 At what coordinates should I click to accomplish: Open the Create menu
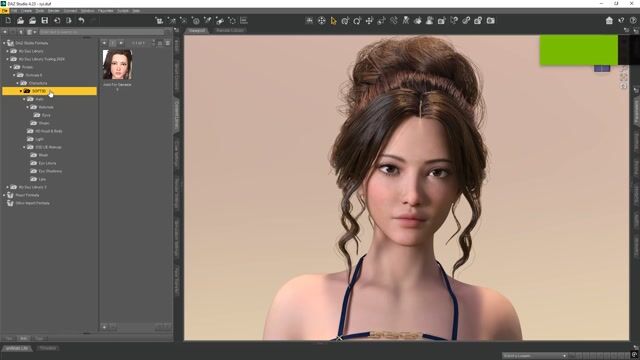(x=26, y=11)
